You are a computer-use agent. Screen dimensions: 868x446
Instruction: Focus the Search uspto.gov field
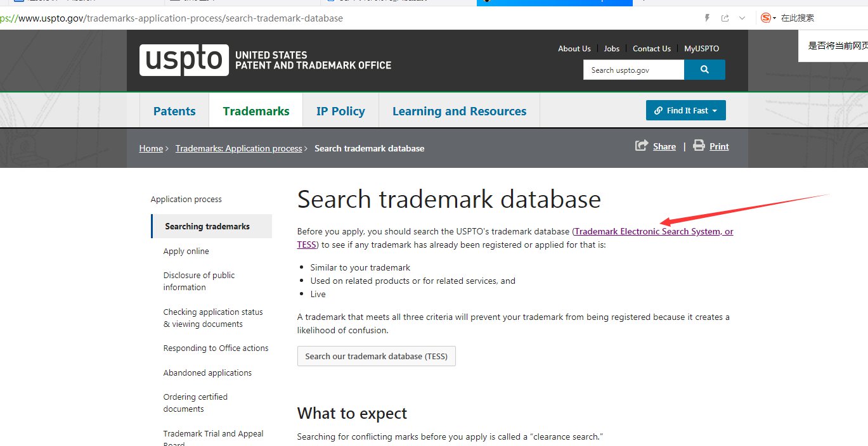[x=633, y=70]
